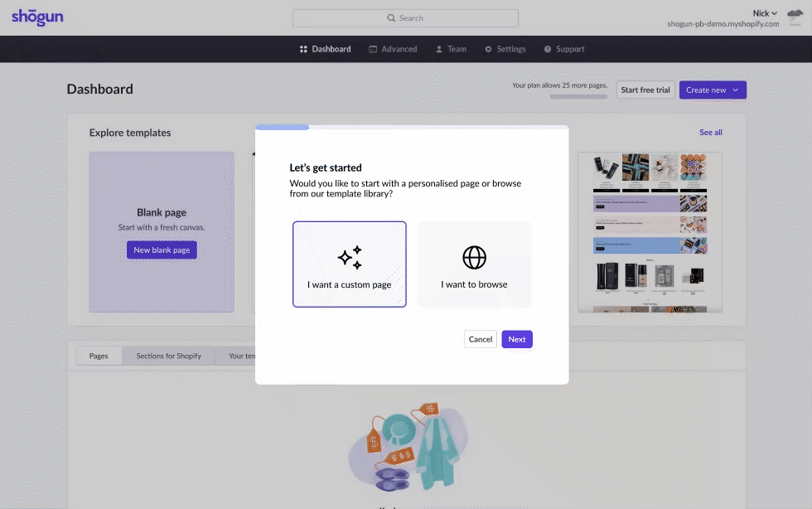Viewport: 812px width, 509px height.
Task: Click the user avatar icon
Action: 795,18
